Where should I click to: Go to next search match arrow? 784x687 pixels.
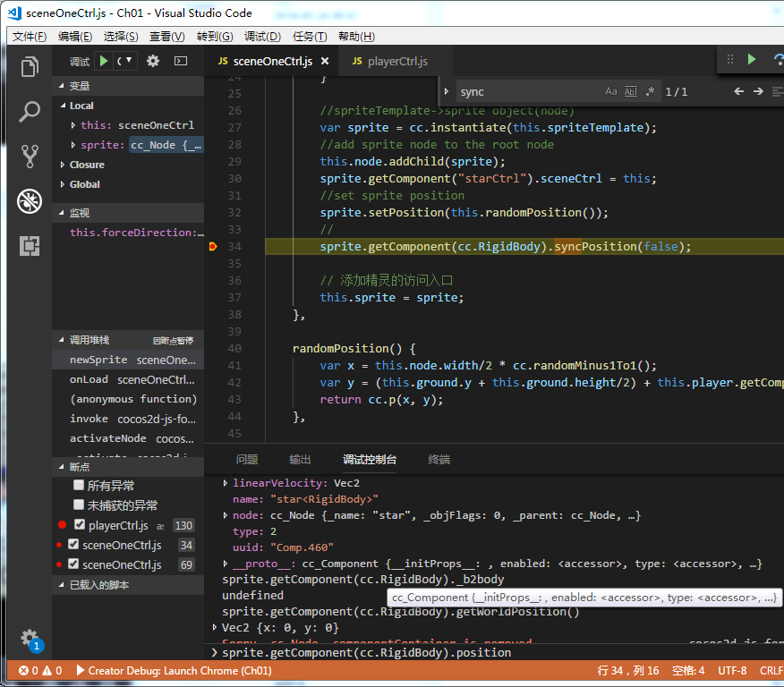point(758,91)
